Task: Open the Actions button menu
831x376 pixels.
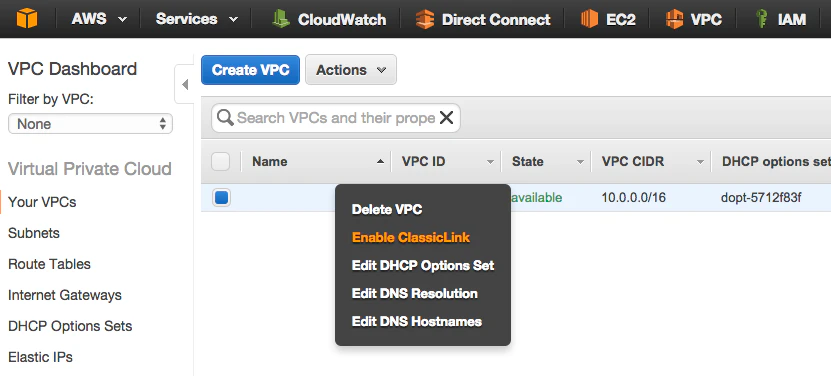Action: 351,70
